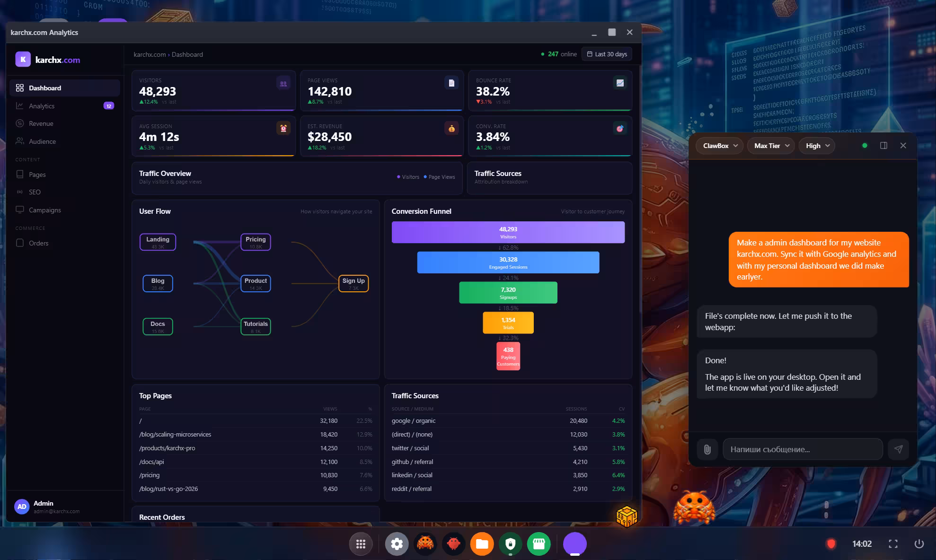Viewport: 936px width, 560px height.
Task: Open the Dashboard sidebar item
Action: point(64,88)
